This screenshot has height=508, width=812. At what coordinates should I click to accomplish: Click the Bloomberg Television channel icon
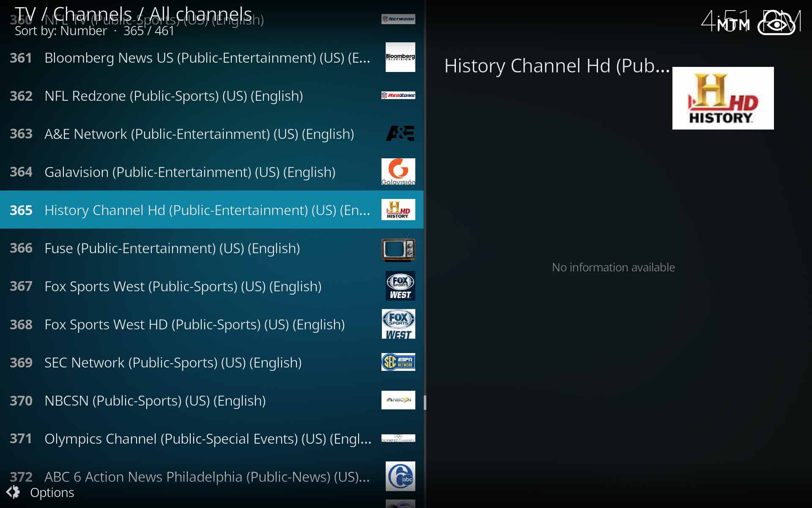tap(399, 57)
